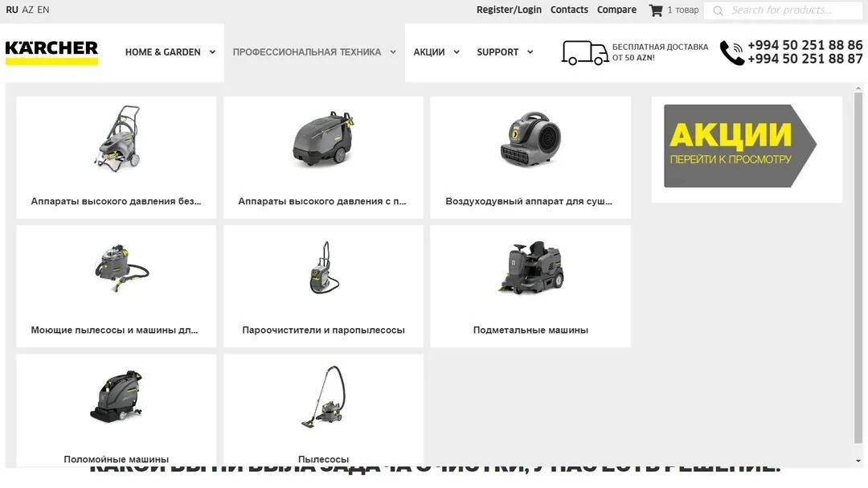Expand the Профессиональная техника menu chevron
Viewport: 868px width, 488px height.
point(392,52)
